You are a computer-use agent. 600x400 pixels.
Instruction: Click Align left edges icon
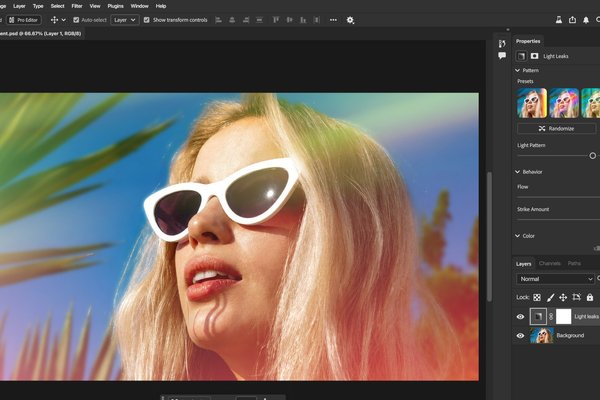pyautogui.click(x=218, y=20)
